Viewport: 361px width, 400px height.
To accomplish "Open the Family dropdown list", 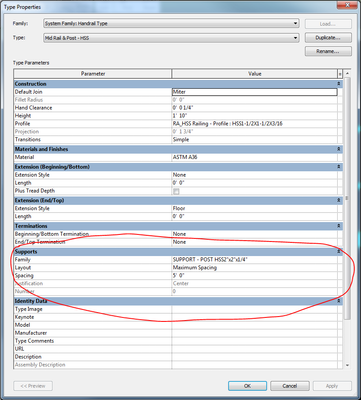I will pos(171,24).
